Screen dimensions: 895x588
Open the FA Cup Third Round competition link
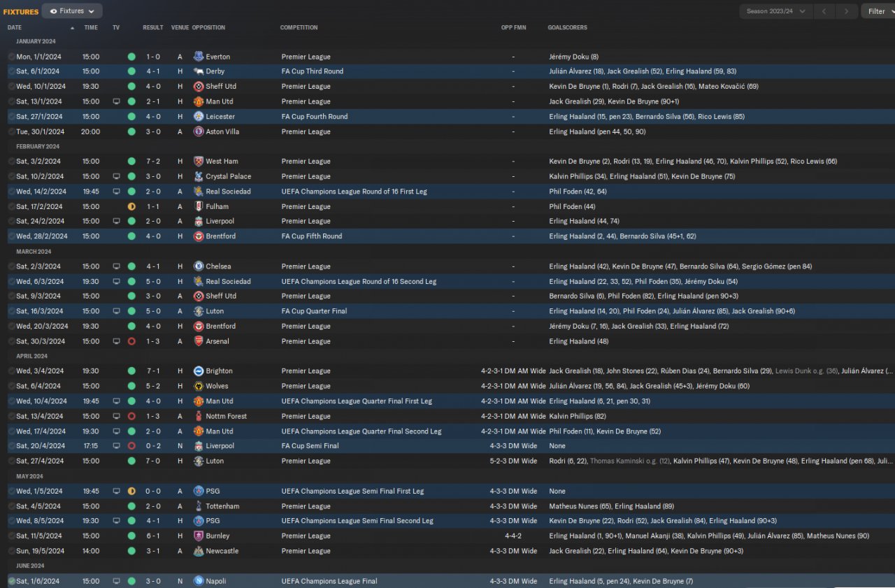coord(313,71)
